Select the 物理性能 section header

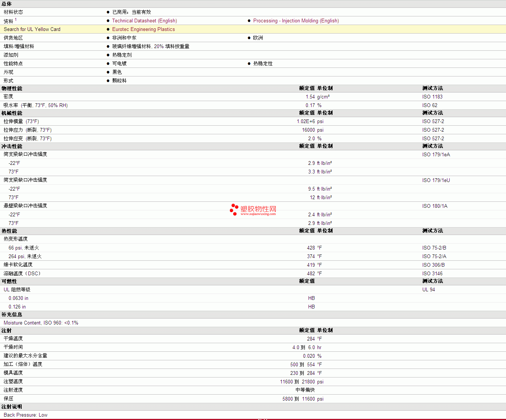point(12,88)
